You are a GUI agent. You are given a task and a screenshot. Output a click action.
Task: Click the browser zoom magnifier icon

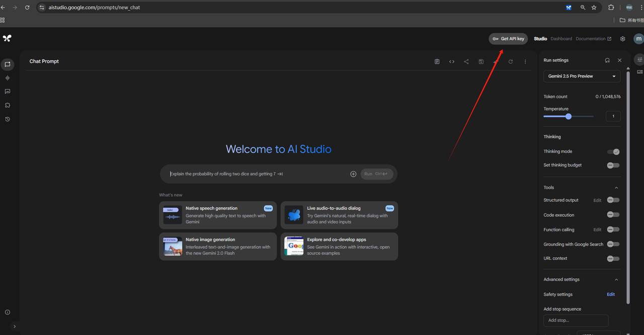tap(583, 8)
